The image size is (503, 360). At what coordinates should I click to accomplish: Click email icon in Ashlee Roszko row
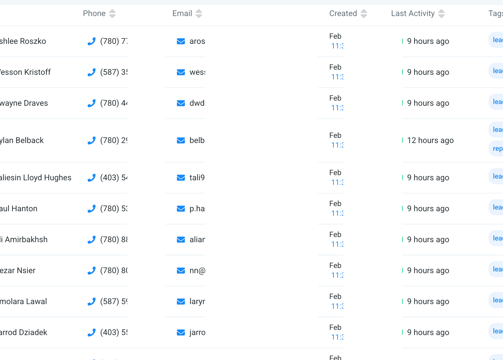[x=181, y=41]
